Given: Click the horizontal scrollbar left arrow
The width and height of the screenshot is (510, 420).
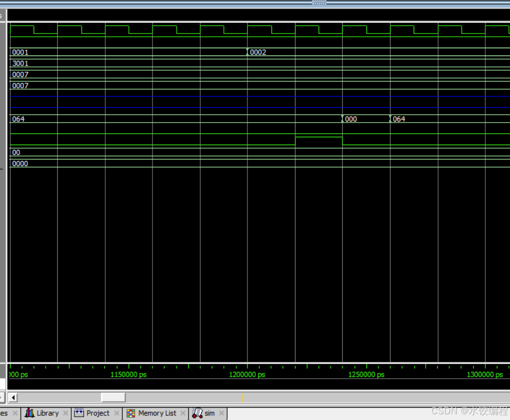Looking at the screenshot, I should point(13,397).
